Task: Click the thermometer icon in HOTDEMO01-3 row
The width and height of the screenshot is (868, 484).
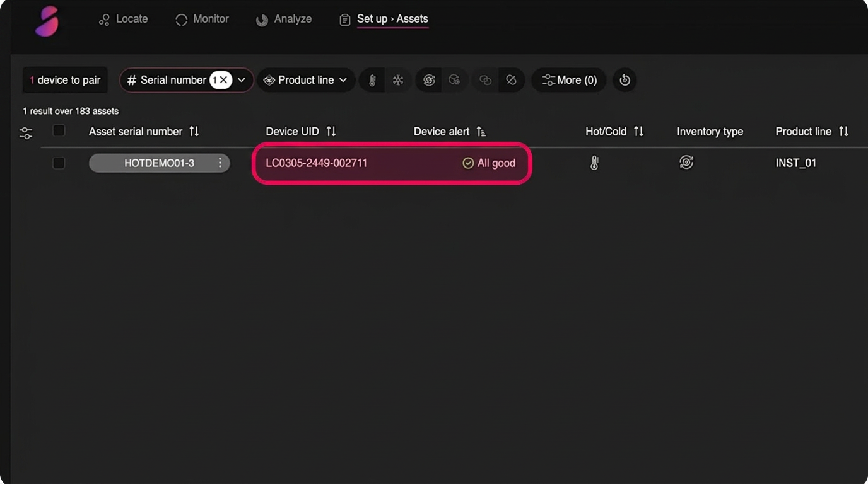Action: tap(594, 163)
